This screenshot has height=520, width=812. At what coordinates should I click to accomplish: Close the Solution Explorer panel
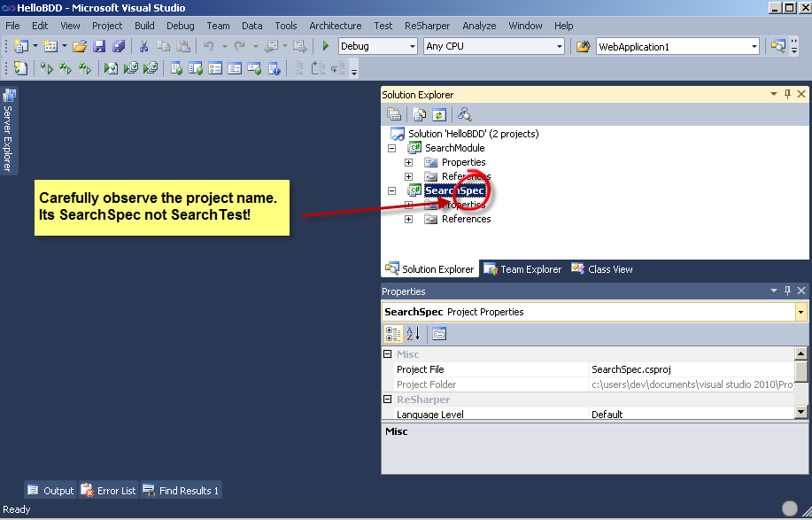801,94
